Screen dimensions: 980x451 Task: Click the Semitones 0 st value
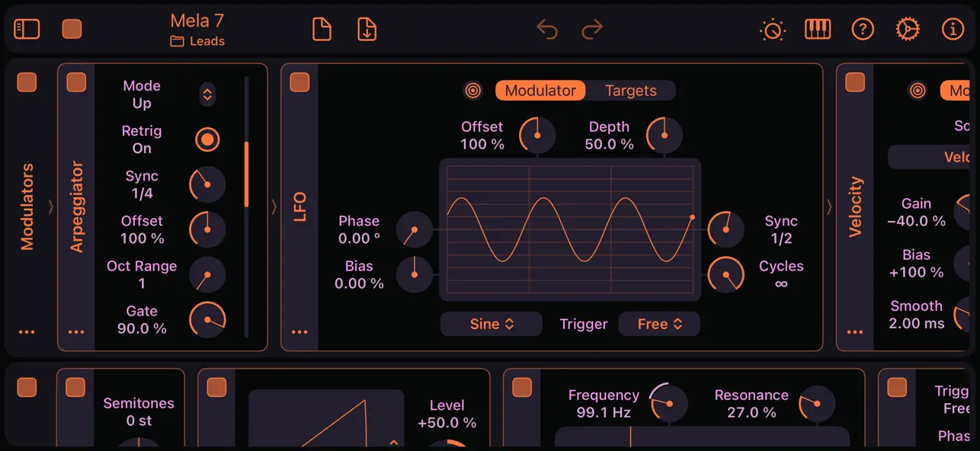pyautogui.click(x=139, y=421)
